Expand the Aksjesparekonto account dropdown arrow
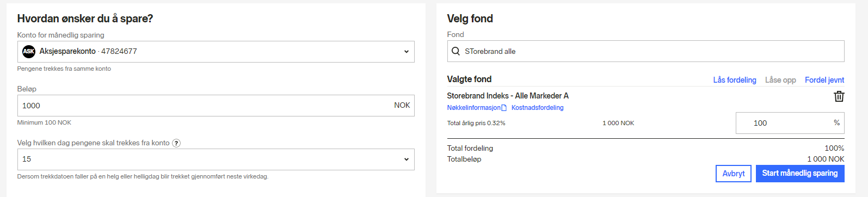The height and width of the screenshot is (197, 868). pyautogui.click(x=406, y=52)
